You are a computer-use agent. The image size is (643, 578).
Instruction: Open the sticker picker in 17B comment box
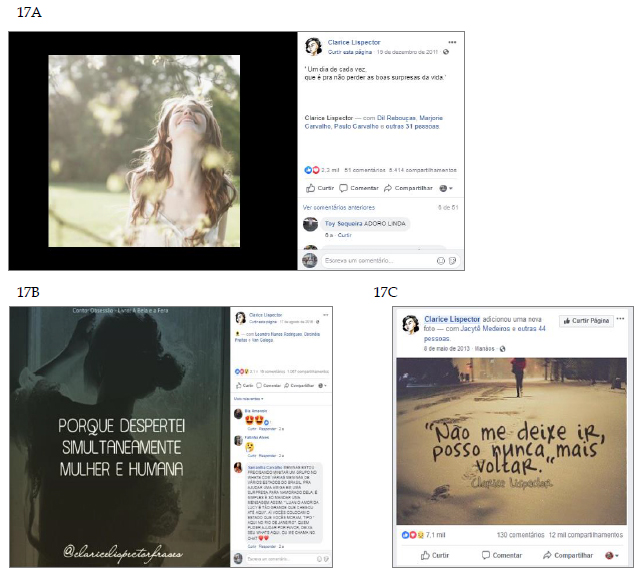click(x=326, y=559)
